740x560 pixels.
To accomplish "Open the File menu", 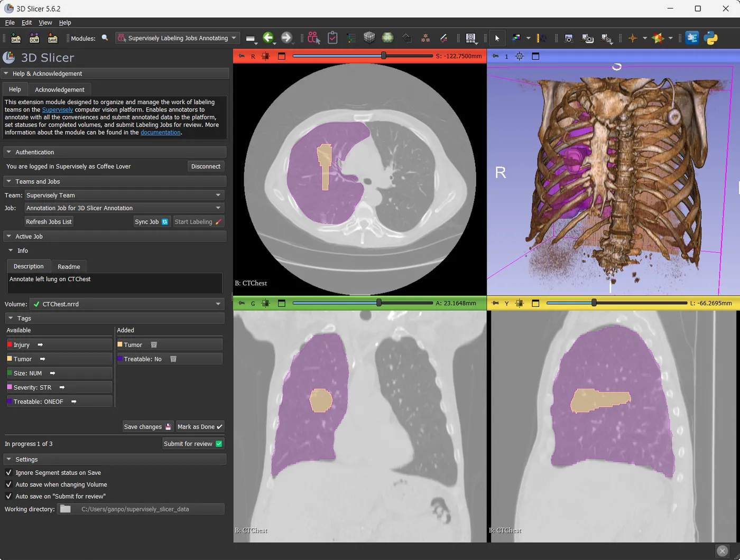I will pyautogui.click(x=10, y=23).
